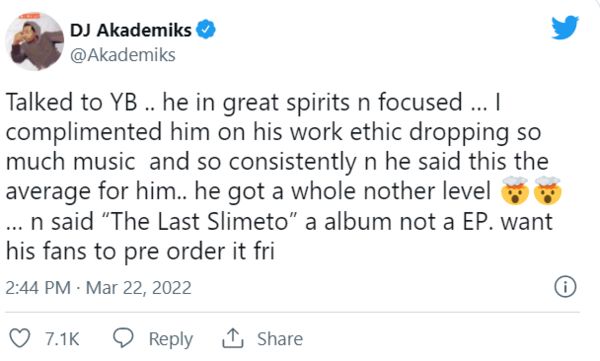
Task: Click the blue verified checkmark badge
Action: (206, 29)
